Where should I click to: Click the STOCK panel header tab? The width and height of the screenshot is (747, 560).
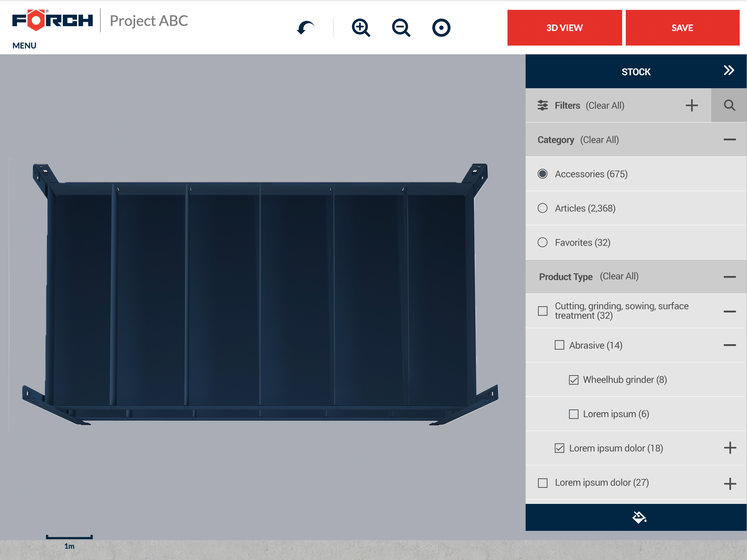tap(636, 72)
